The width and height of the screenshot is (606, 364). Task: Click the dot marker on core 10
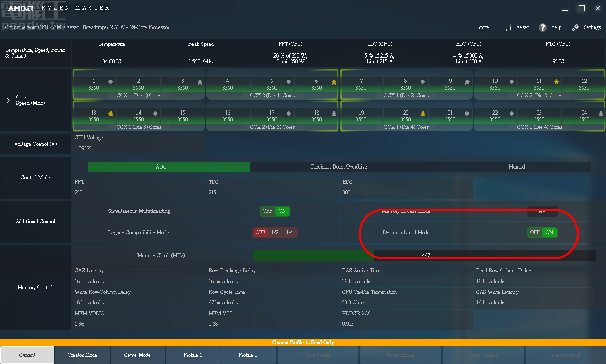512,82
